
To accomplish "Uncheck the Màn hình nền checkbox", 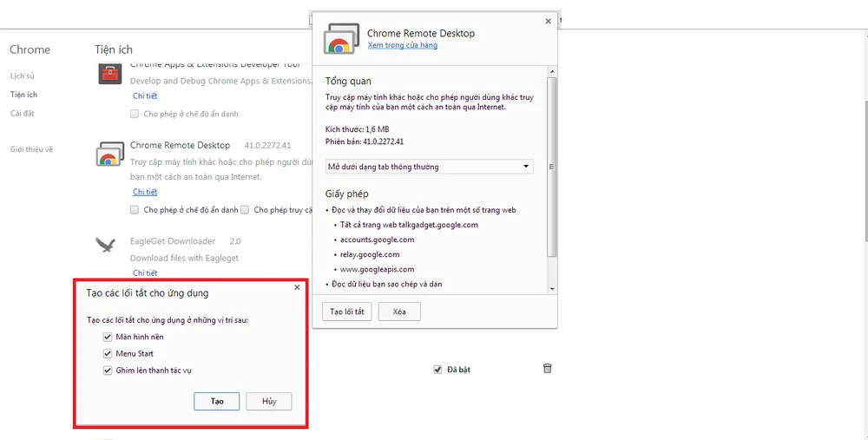I will [x=108, y=337].
